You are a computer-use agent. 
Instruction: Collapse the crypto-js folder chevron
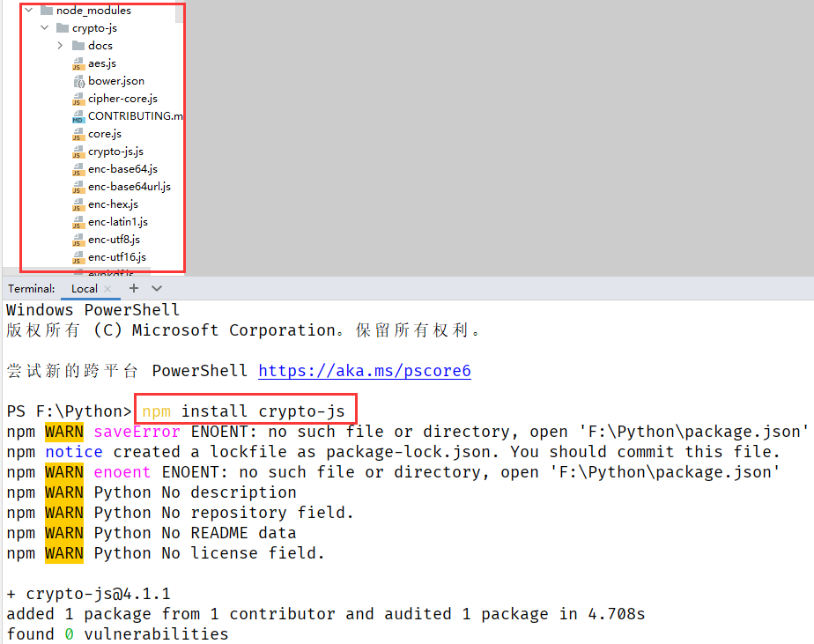tap(44, 28)
